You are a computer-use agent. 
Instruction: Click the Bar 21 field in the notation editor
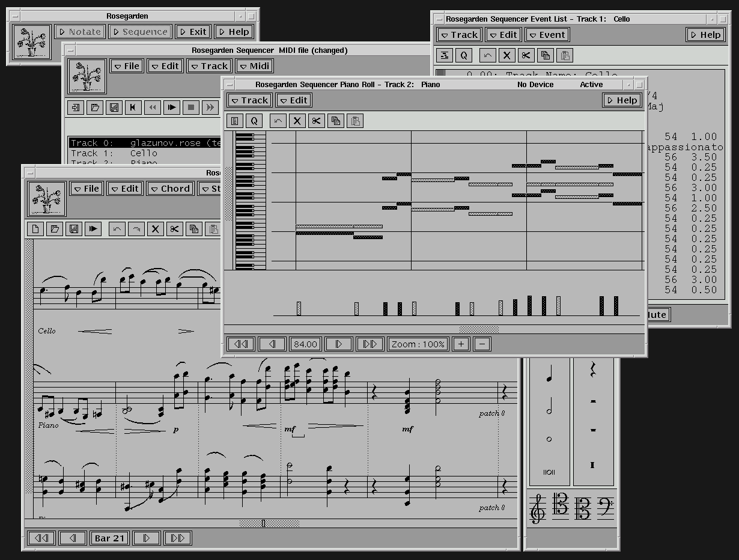click(110, 538)
